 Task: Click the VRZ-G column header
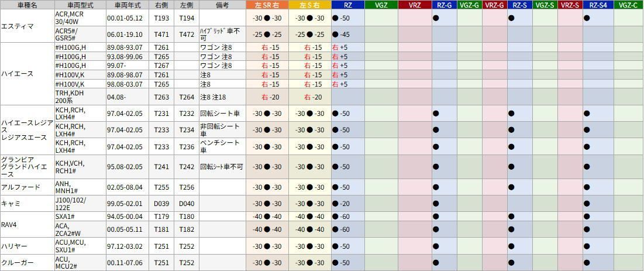[x=494, y=5]
